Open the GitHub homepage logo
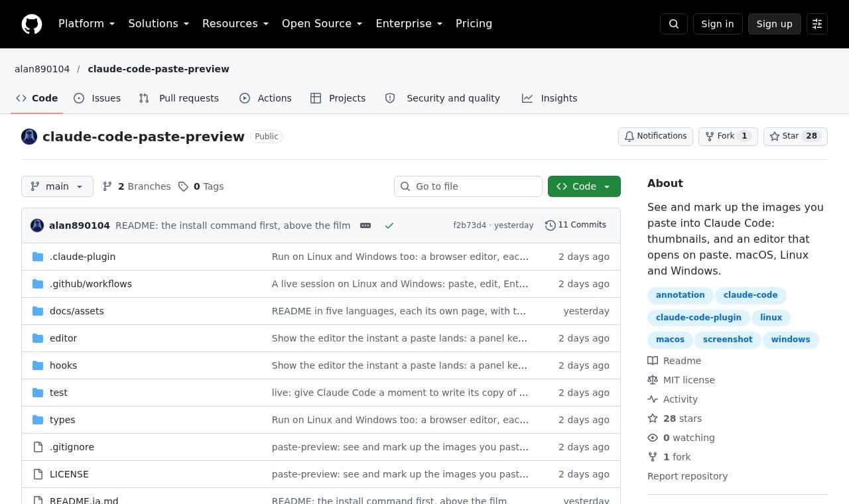The height and width of the screenshot is (504, 849). point(32,24)
